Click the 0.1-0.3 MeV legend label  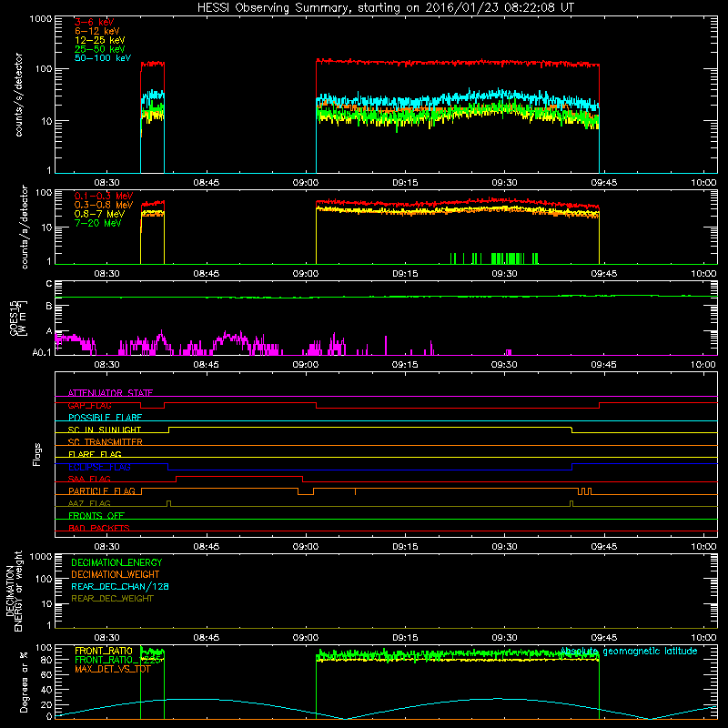pos(104,196)
